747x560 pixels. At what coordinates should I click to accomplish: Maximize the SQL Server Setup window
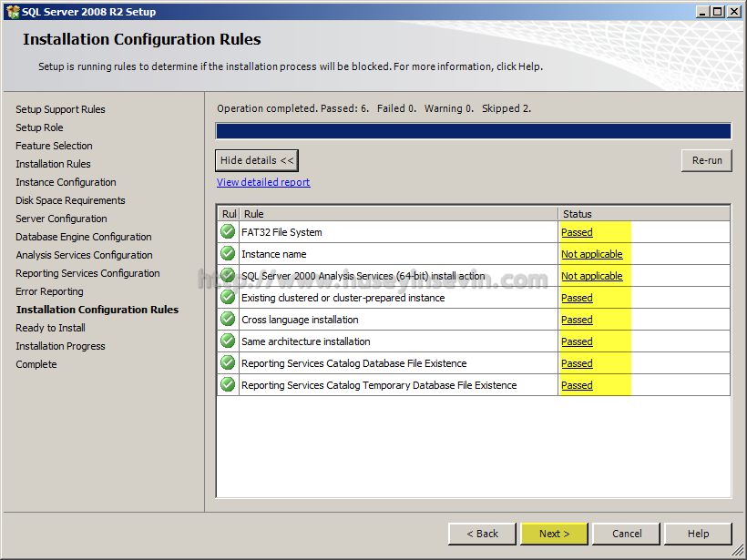coord(718,12)
